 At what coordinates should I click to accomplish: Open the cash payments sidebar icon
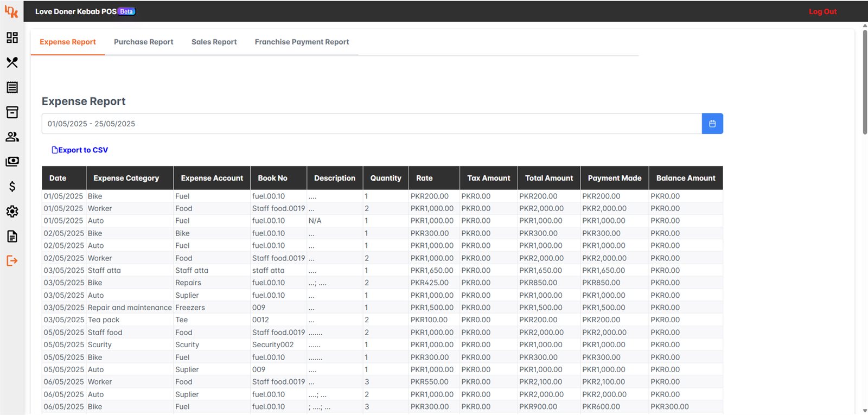point(12,162)
